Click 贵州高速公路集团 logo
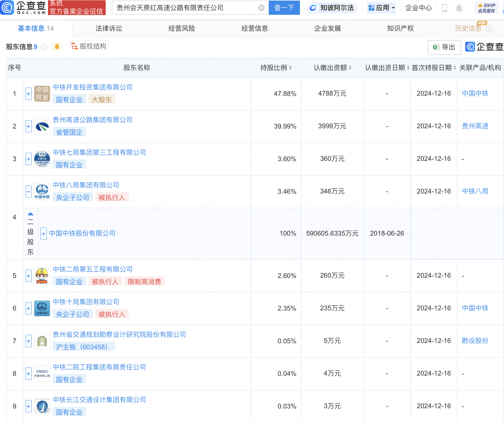 pos(42,126)
